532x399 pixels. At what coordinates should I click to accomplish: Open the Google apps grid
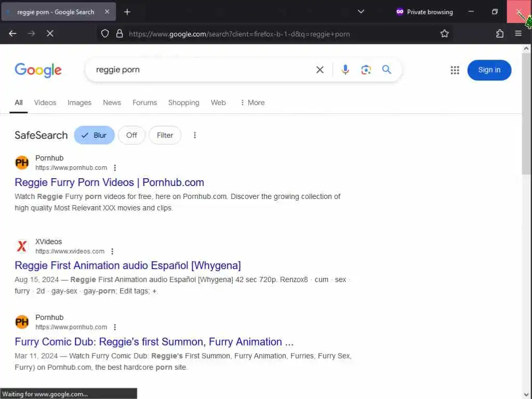(455, 70)
